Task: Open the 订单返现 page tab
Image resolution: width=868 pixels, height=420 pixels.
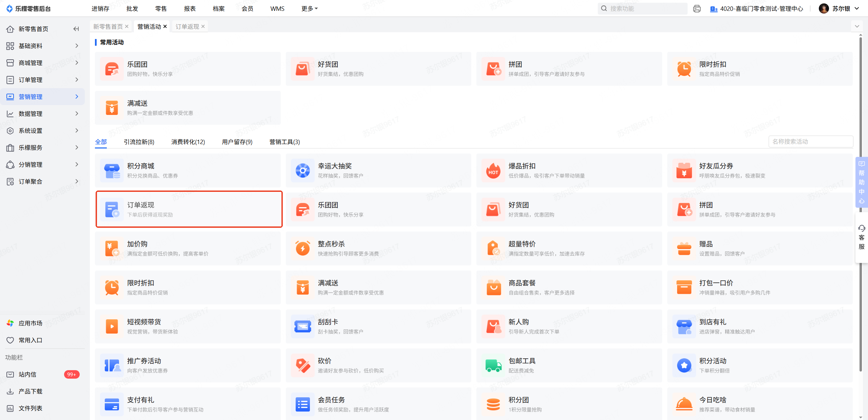Action: point(187,26)
